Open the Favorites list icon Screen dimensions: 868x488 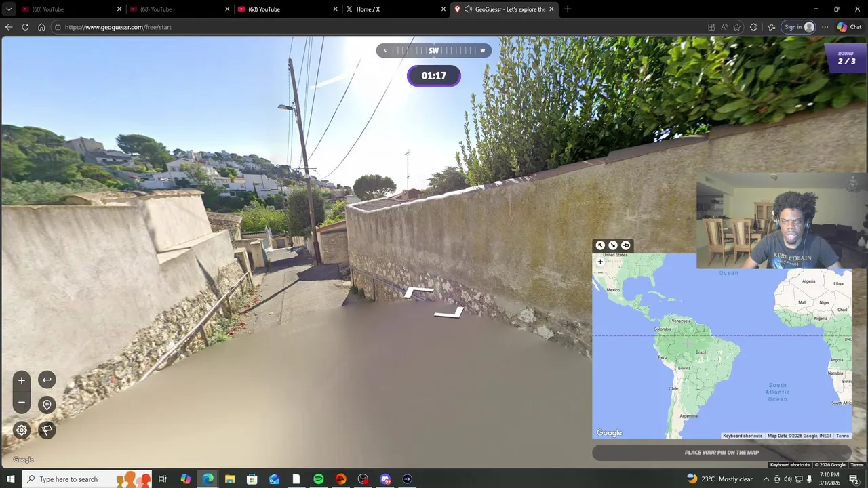(x=772, y=27)
